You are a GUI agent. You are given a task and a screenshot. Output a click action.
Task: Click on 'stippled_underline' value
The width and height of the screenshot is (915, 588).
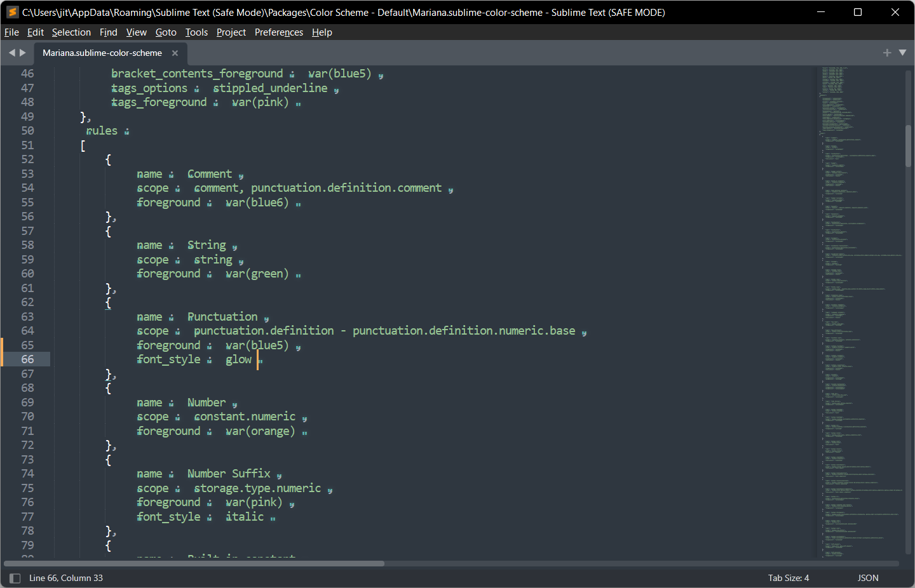tap(270, 88)
